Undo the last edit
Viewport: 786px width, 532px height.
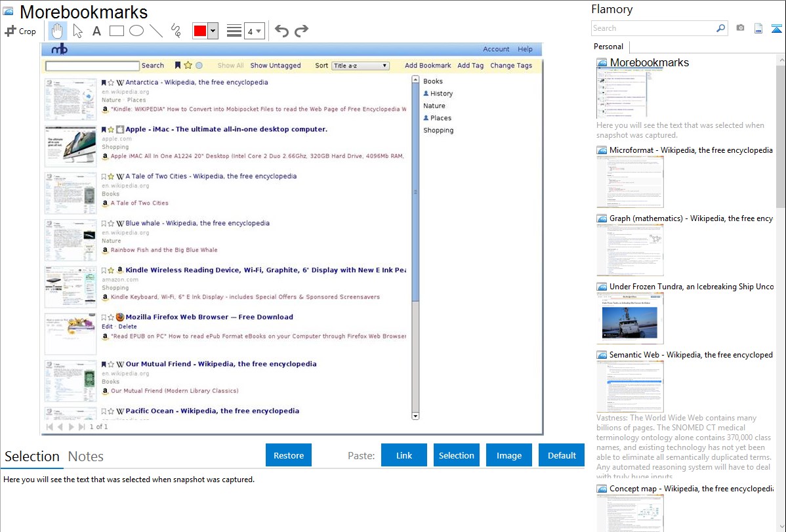(281, 31)
